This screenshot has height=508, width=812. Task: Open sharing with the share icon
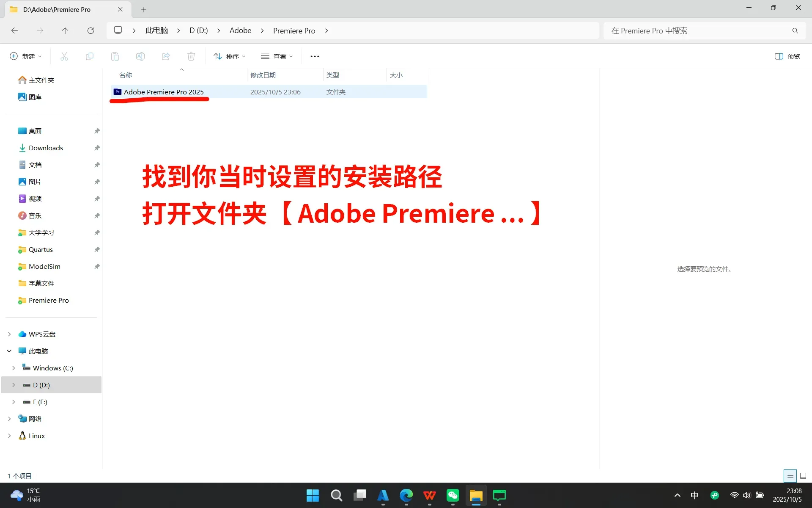click(x=165, y=56)
